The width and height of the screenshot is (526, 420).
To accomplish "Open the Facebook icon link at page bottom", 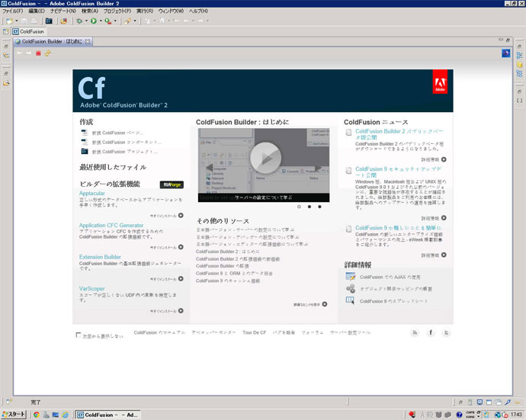I will click(431, 333).
